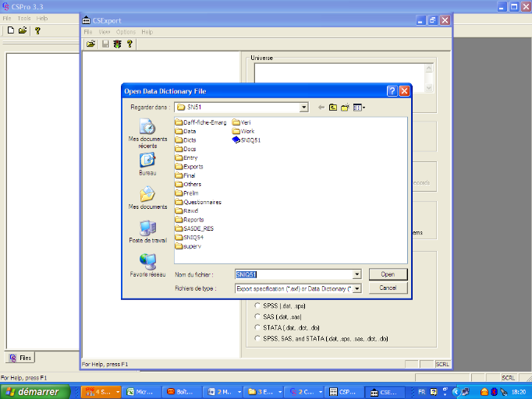Click the dialog help question mark button
Viewport: 532px width, 399px height.
392,91
